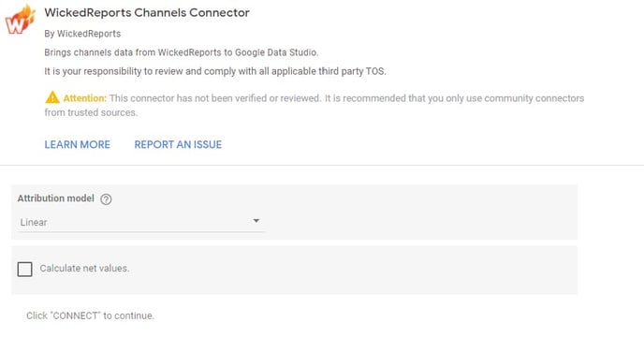Click empty area of Attribution model panel

pyautogui.click(x=419, y=212)
